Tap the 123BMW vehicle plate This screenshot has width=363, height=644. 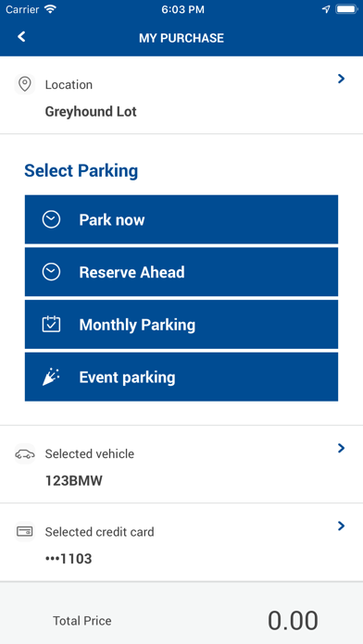(74, 481)
